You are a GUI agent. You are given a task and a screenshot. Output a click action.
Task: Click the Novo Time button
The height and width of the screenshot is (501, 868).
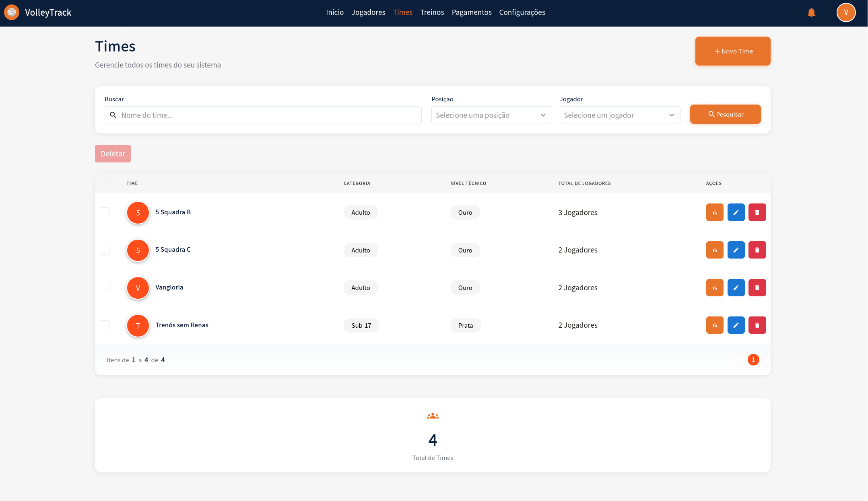[x=732, y=51]
